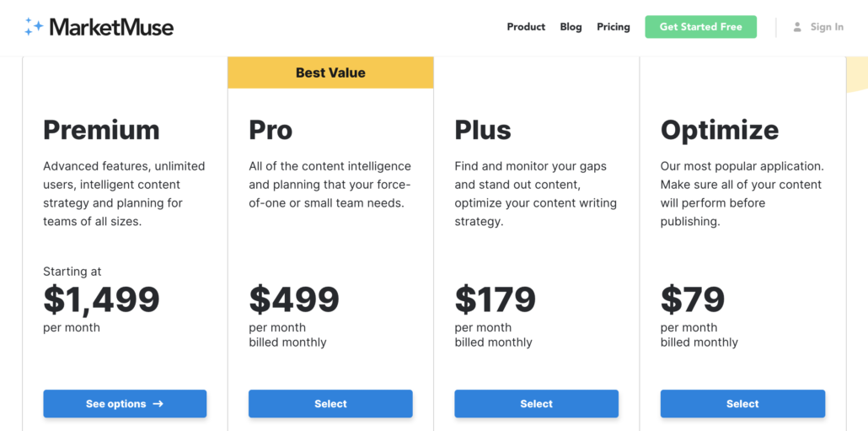This screenshot has height=431, width=868.
Task: Select the Optimize plan
Action: coord(743,404)
